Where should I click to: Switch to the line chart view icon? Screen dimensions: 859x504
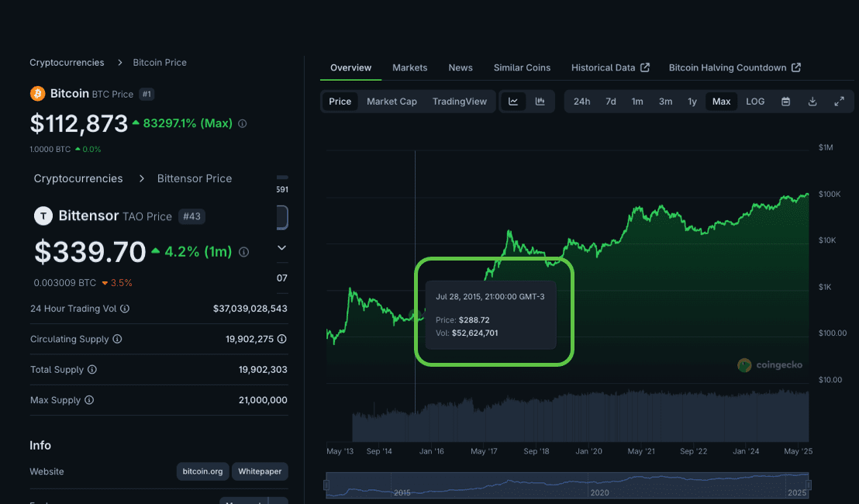[513, 102]
